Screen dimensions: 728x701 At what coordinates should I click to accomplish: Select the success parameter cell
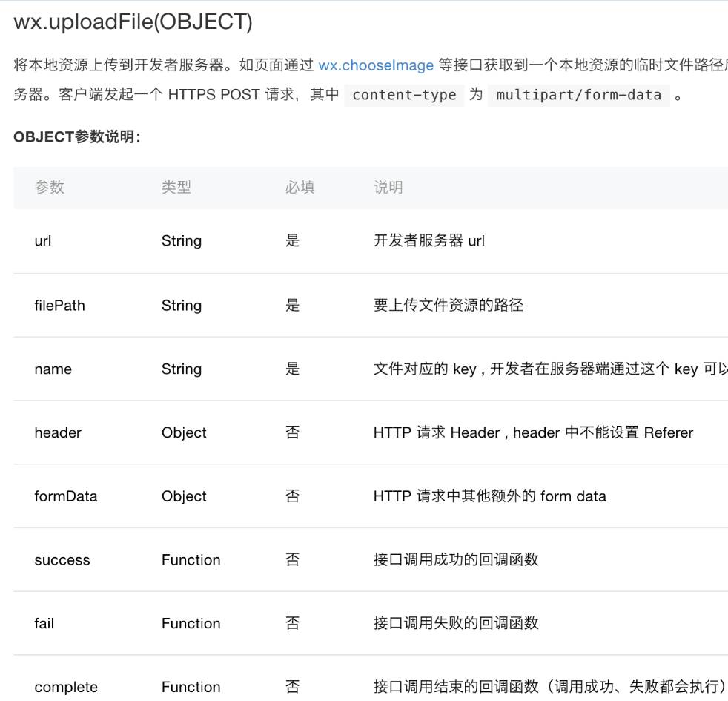tap(62, 560)
